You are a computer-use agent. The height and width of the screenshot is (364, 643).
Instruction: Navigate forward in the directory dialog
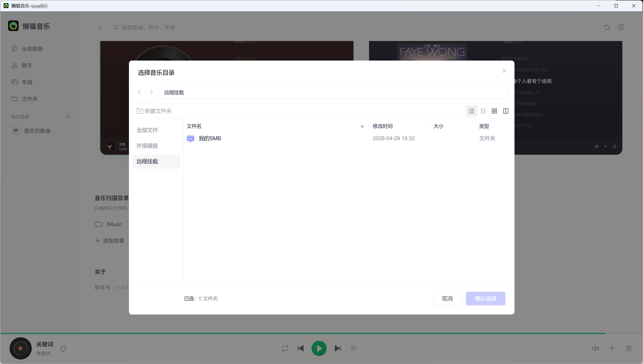(x=151, y=92)
